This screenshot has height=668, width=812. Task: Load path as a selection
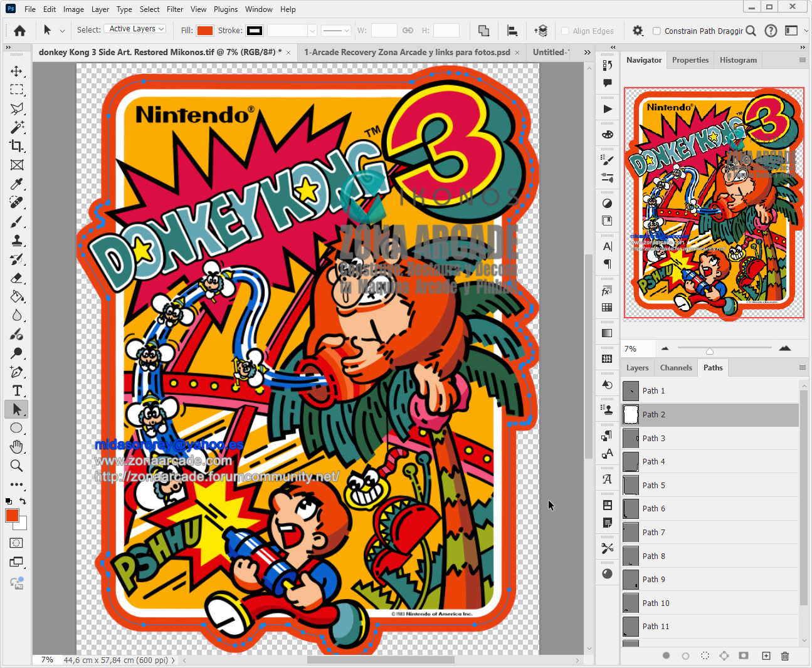[705, 655]
